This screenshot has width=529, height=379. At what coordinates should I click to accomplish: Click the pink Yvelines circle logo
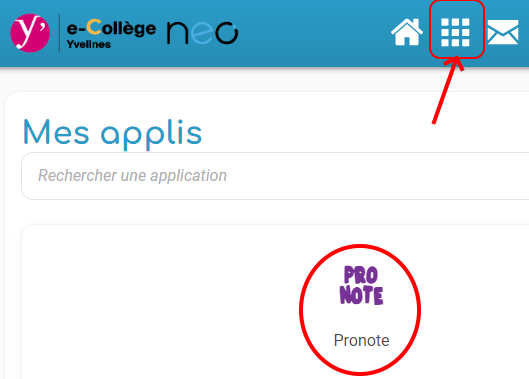[30, 33]
